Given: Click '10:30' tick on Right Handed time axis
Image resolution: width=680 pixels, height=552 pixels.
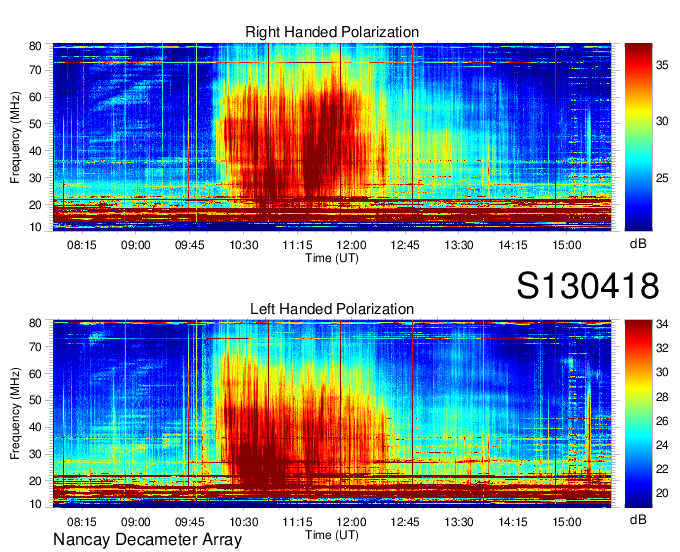Looking at the screenshot, I should 244,245.
